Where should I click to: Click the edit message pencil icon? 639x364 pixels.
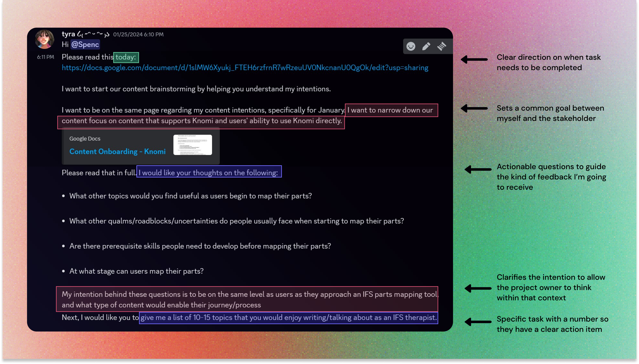(x=426, y=46)
